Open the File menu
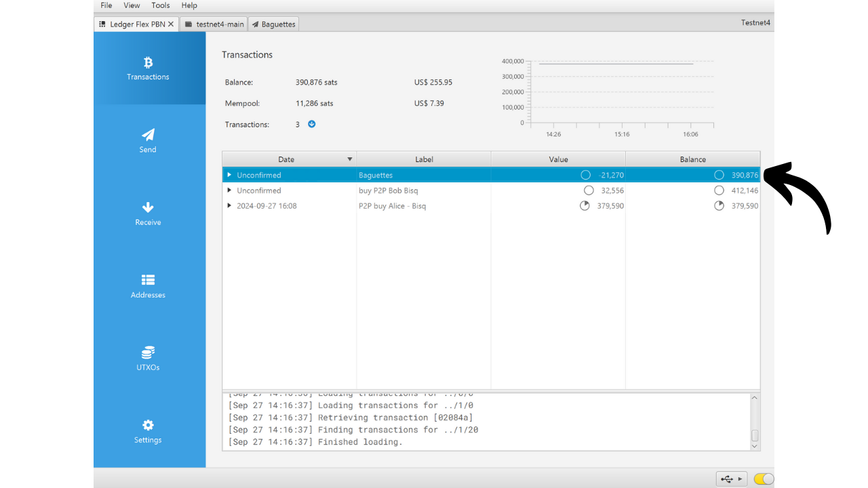The image size is (868, 488). [106, 5]
